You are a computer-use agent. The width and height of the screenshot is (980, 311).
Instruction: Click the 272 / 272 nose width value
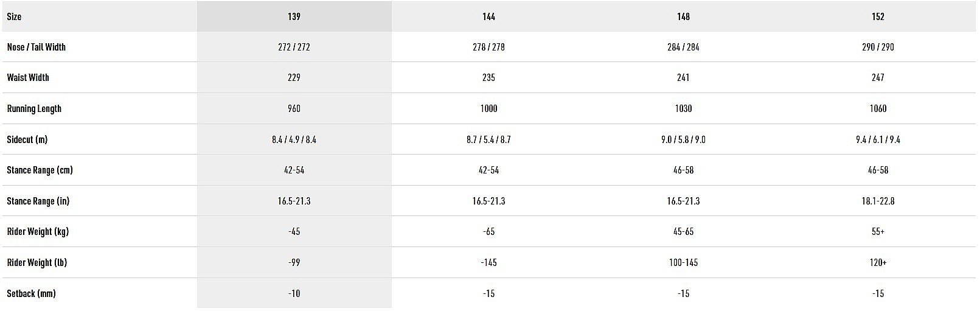pyautogui.click(x=294, y=47)
